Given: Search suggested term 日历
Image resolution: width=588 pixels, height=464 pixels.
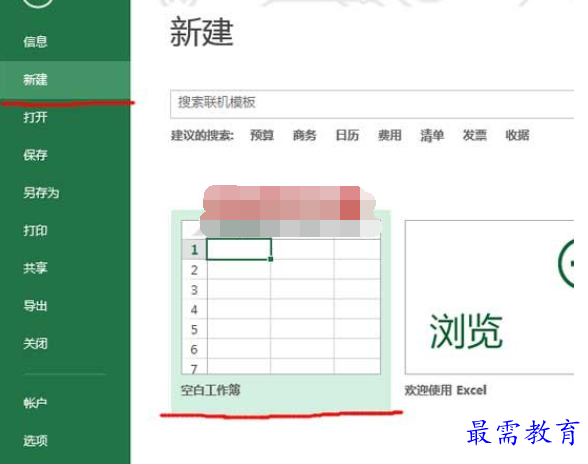Looking at the screenshot, I should click(x=347, y=135).
